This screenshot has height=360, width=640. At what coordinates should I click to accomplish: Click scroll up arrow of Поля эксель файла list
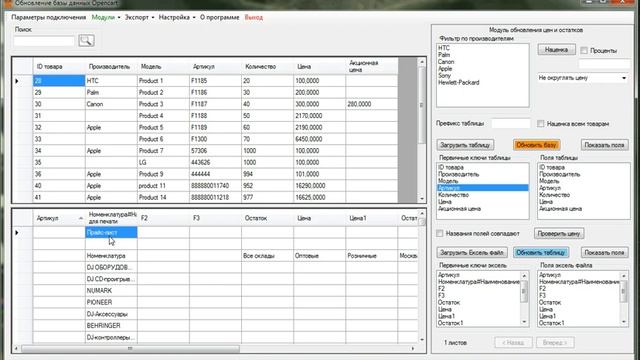tap(624, 276)
